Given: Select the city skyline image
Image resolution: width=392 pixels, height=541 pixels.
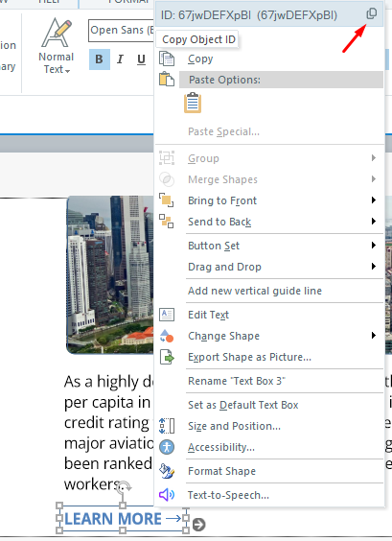Looking at the screenshot, I should pos(110,274).
